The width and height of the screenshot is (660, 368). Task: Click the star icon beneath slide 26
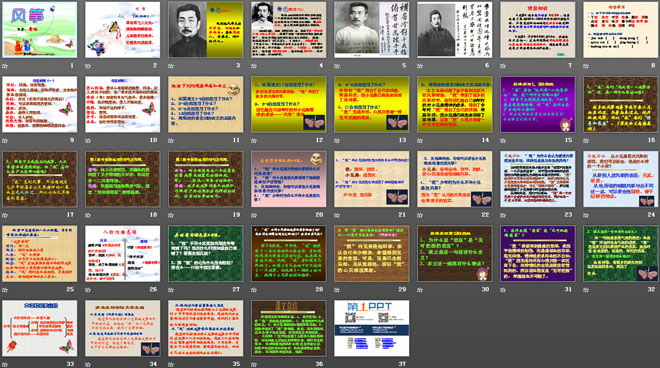tap(88, 290)
